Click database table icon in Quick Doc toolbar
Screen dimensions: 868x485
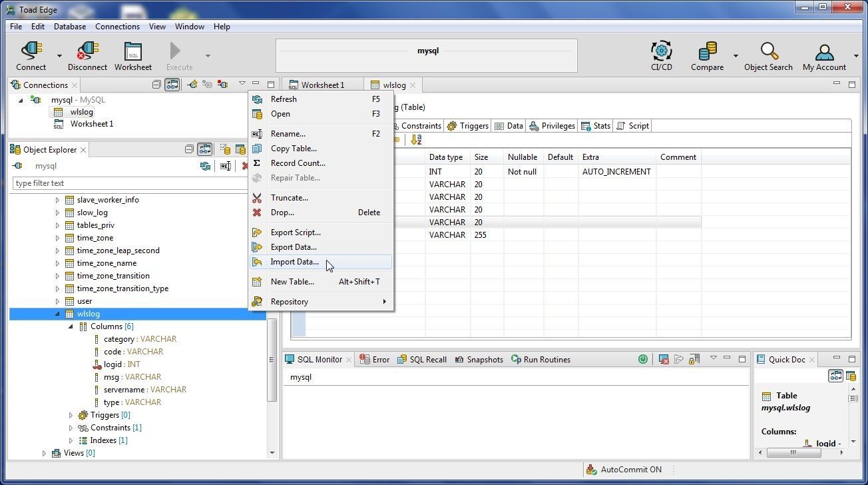point(851,376)
